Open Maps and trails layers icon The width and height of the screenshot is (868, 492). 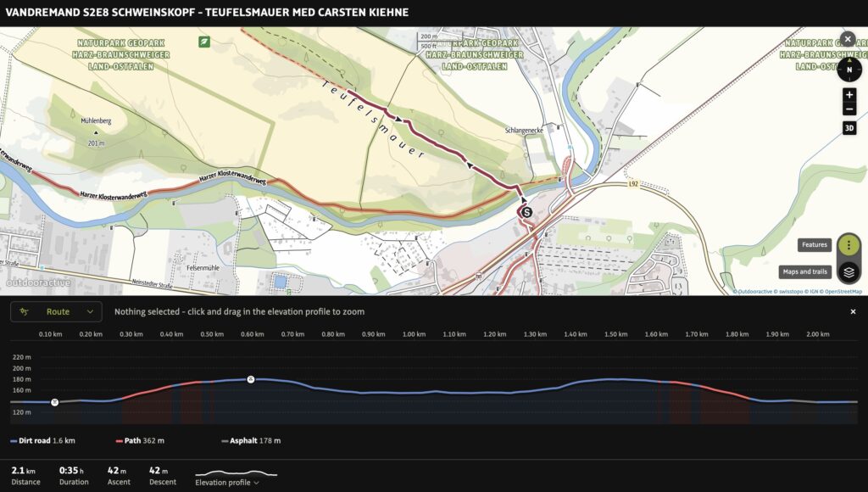coord(849,272)
